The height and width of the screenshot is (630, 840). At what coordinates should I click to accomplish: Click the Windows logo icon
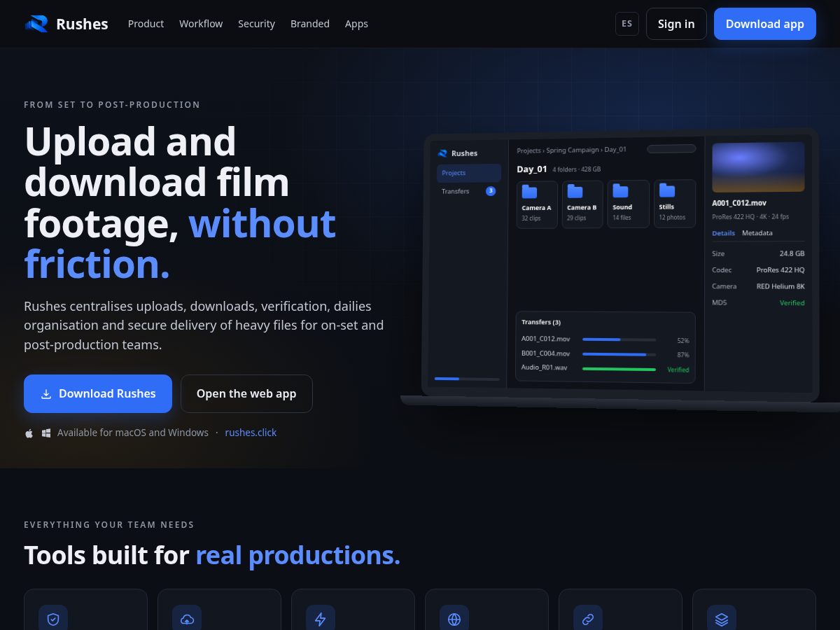[46, 433]
